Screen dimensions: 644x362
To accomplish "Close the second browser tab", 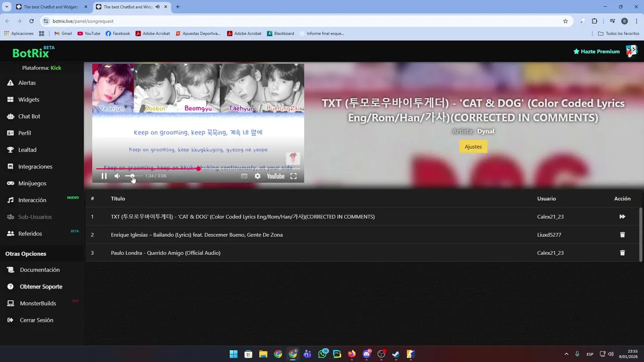I will click(x=166, y=7).
